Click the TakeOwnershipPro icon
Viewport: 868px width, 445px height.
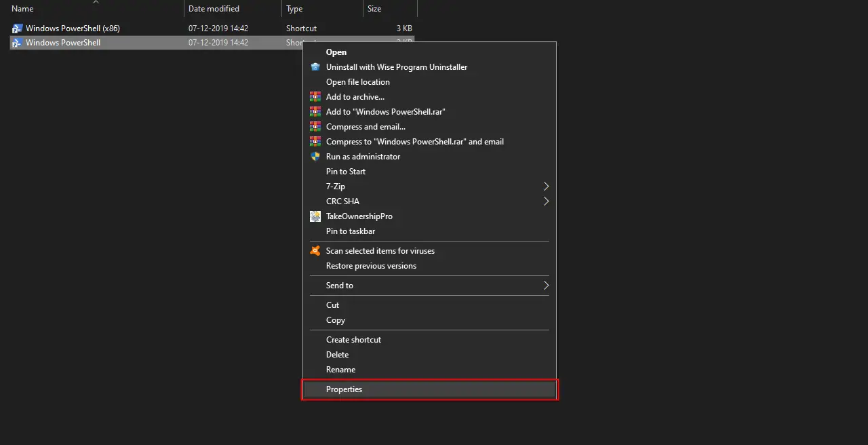point(315,216)
